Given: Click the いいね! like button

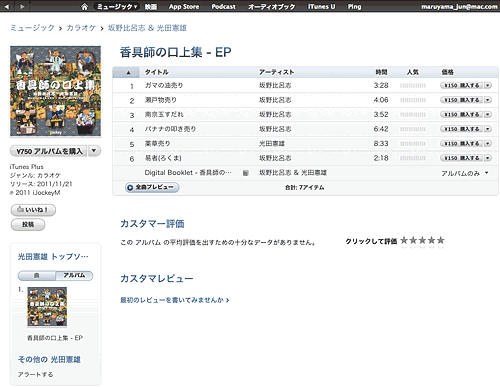Looking at the screenshot, I should pos(33,210).
